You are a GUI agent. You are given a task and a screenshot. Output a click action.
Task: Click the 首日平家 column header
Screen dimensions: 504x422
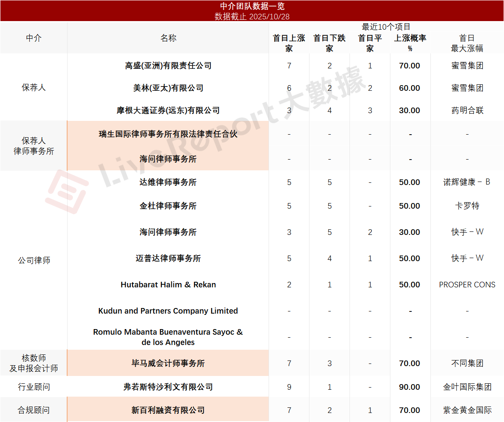coord(370,43)
